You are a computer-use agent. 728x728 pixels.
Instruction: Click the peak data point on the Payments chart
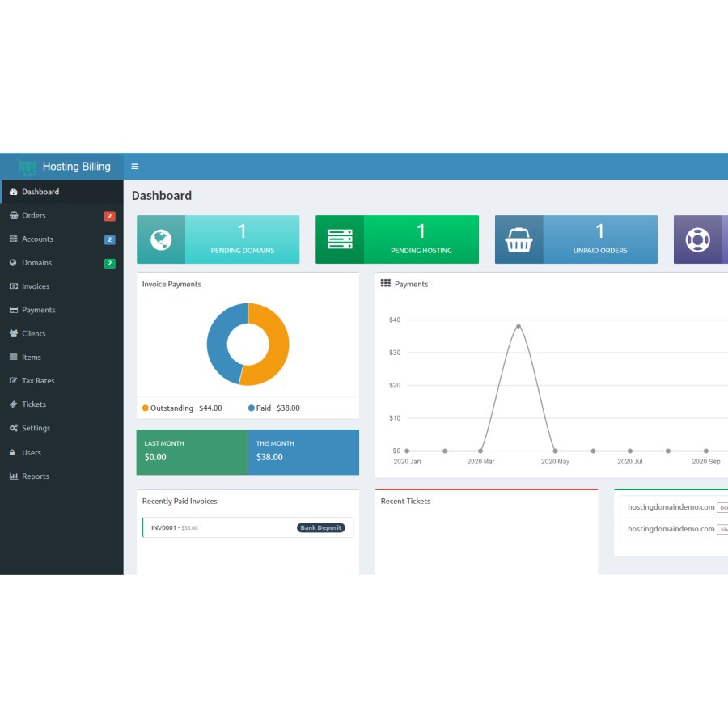point(518,327)
